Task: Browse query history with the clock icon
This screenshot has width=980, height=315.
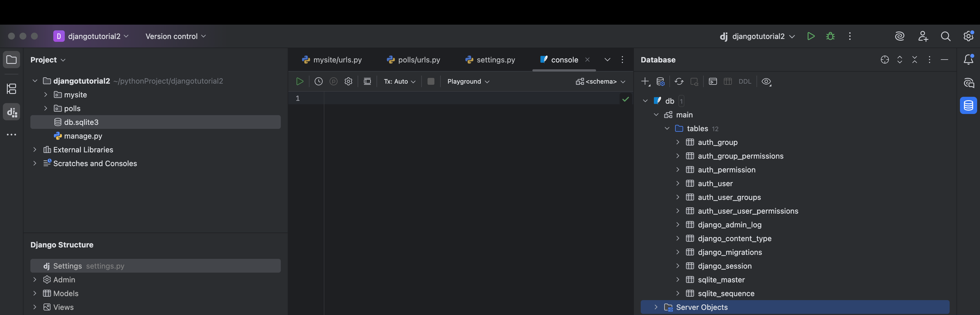Action: [318, 81]
